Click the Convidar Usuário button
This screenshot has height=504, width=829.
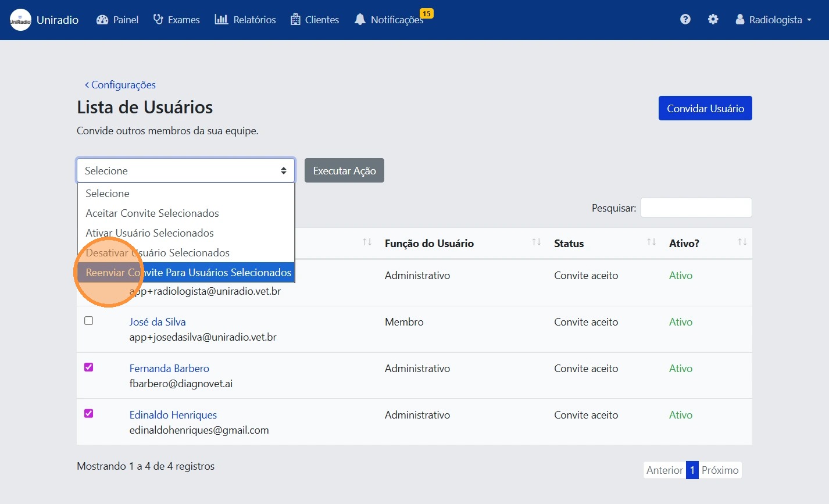[x=705, y=109]
